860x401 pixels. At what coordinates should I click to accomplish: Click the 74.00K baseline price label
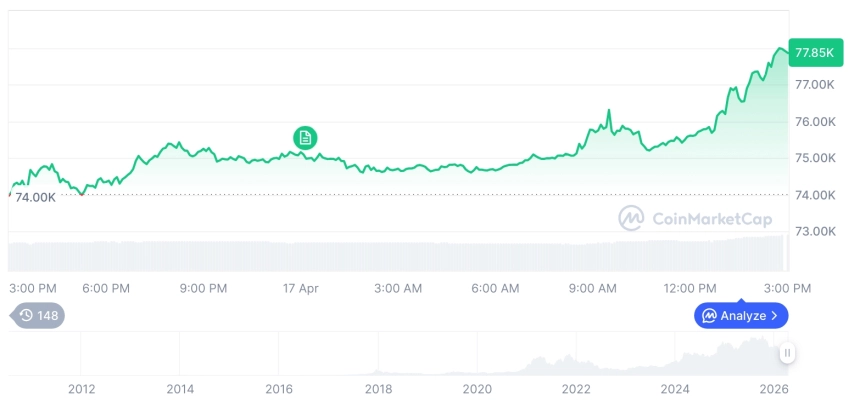pyautogui.click(x=35, y=197)
